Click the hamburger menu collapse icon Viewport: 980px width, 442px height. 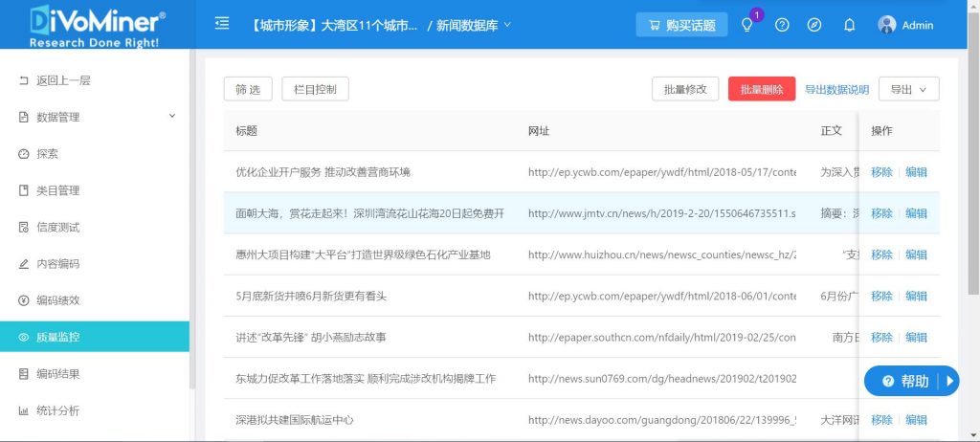click(x=222, y=24)
